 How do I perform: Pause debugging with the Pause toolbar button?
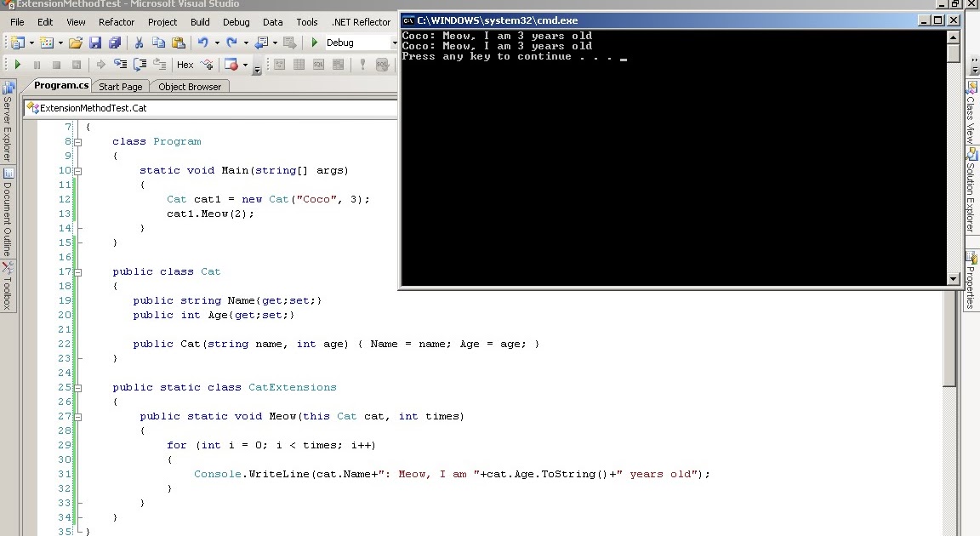coord(38,64)
